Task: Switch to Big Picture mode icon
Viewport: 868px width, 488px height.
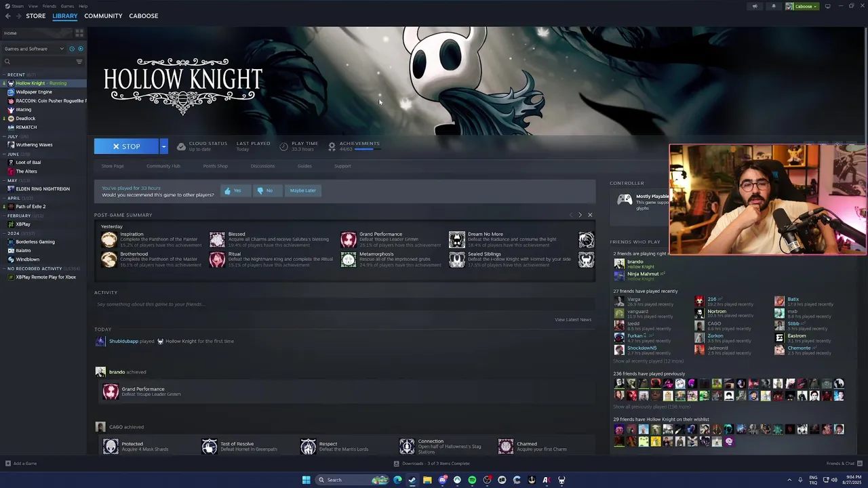Action: point(827,6)
